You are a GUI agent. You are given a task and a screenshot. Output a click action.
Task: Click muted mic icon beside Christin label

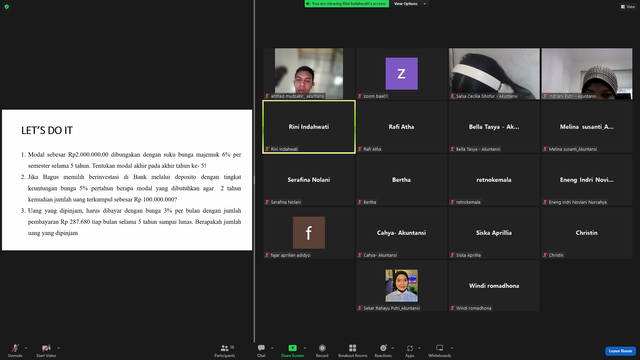click(x=545, y=255)
